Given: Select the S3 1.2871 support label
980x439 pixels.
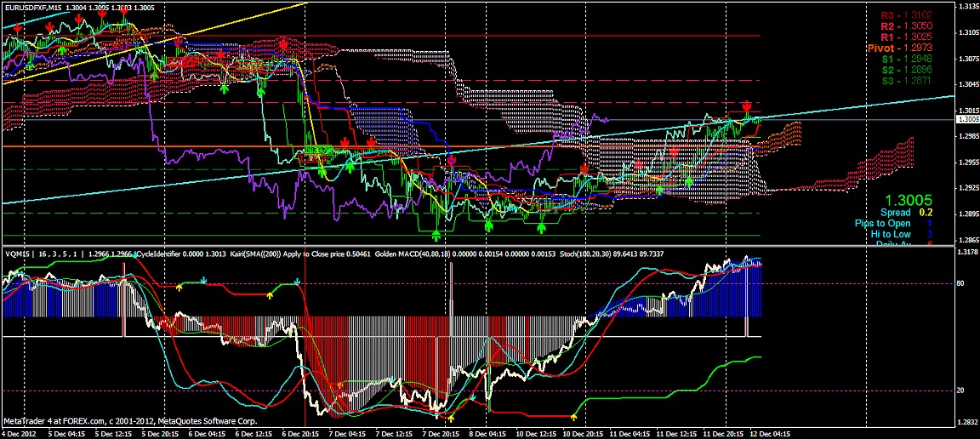Looking at the screenshot, I should click(905, 82).
